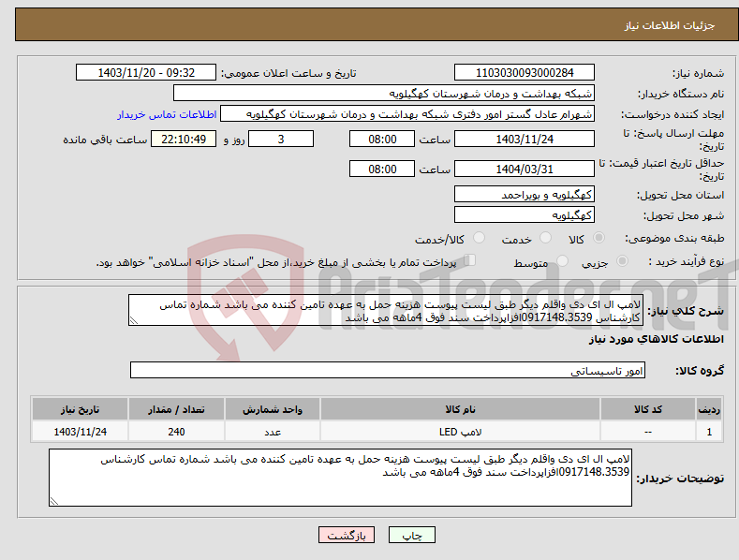Click the quantity cell showing 240
Viewport: 739px width, 560px height.
pyautogui.click(x=176, y=432)
